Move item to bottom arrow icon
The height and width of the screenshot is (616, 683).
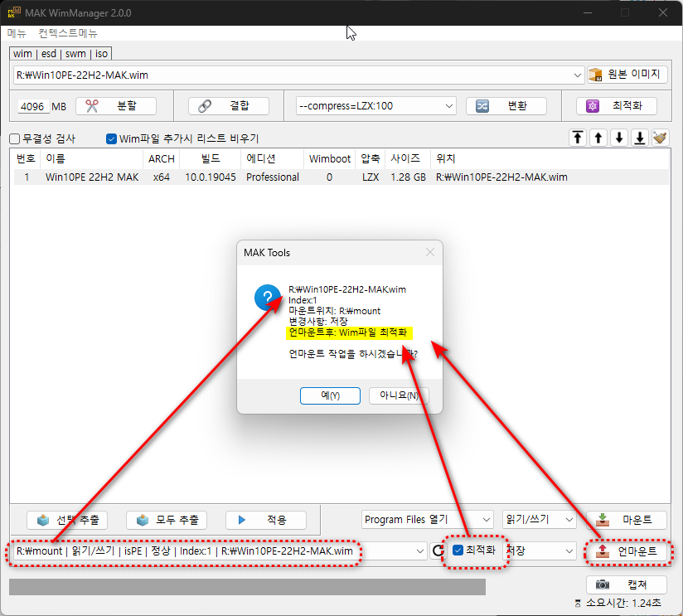point(640,138)
